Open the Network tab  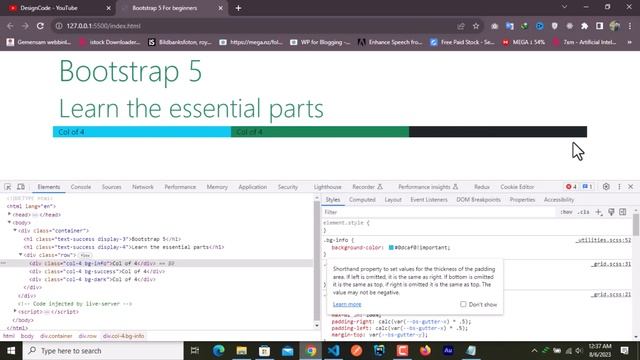[x=143, y=187]
